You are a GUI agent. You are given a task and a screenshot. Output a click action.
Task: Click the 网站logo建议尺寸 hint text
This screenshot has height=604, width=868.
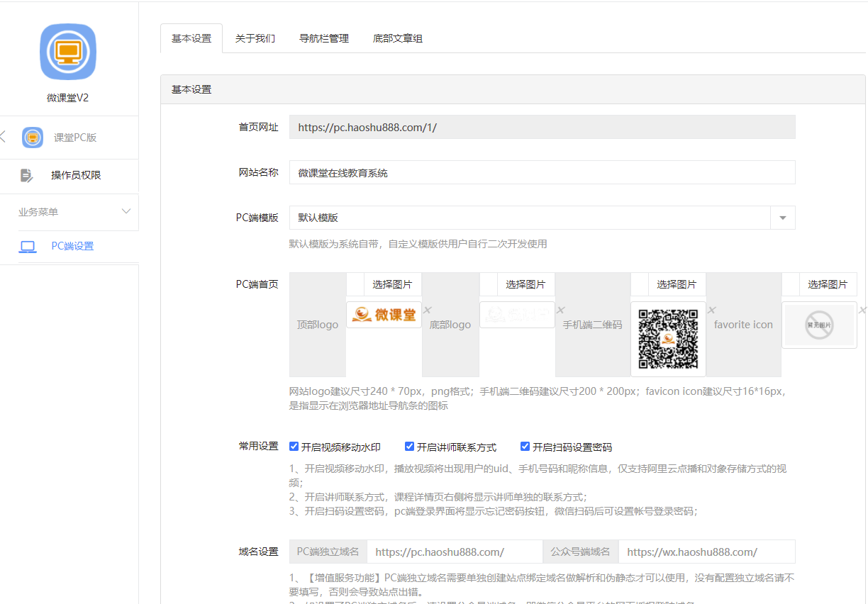pos(538,398)
